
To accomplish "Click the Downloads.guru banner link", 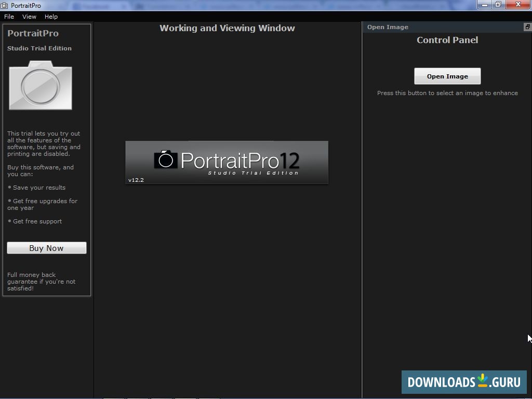I will pos(464,382).
